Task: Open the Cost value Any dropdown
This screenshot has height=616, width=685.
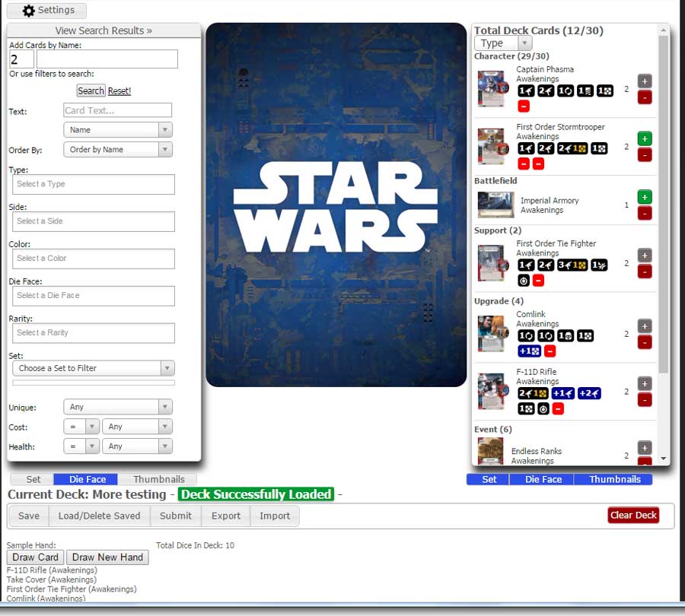Action: point(137,427)
